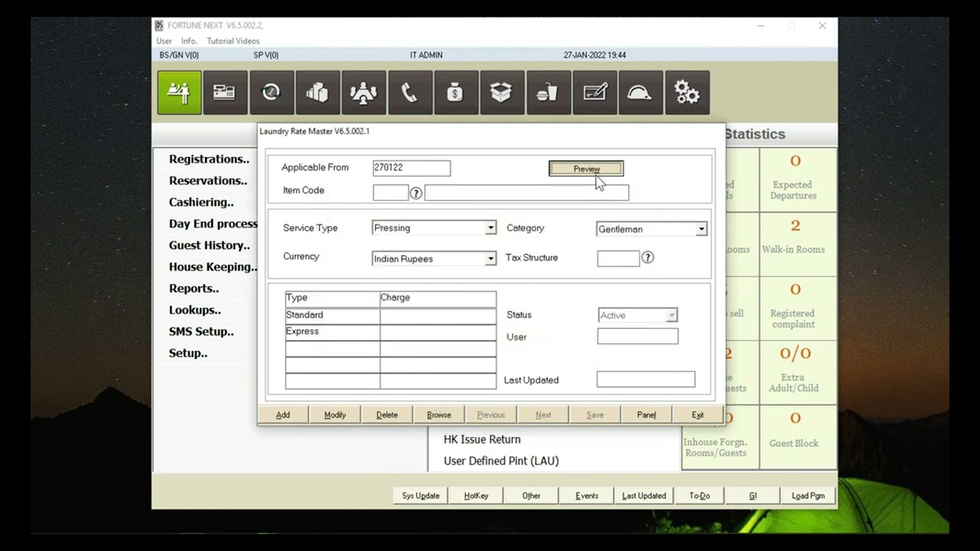Click the Item Code lookup help icon
Image resolution: width=980 pixels, height=551 pixels.
pos(416,194)
